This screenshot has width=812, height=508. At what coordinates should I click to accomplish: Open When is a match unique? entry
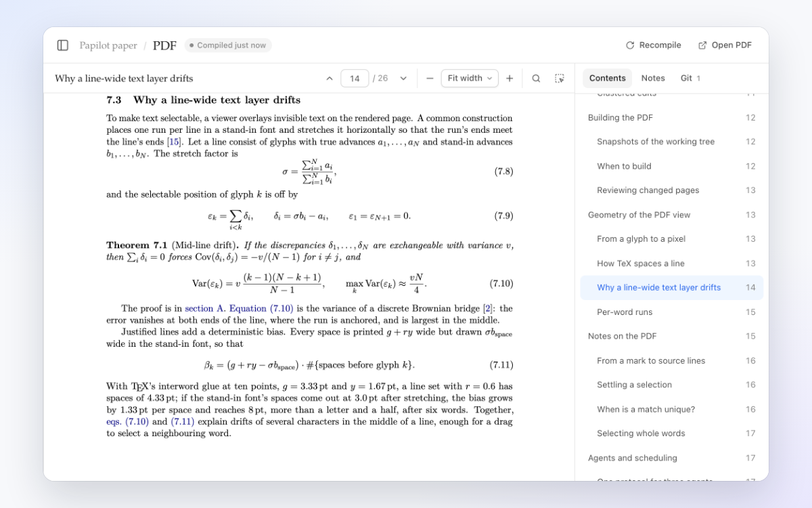pos(671,409)
